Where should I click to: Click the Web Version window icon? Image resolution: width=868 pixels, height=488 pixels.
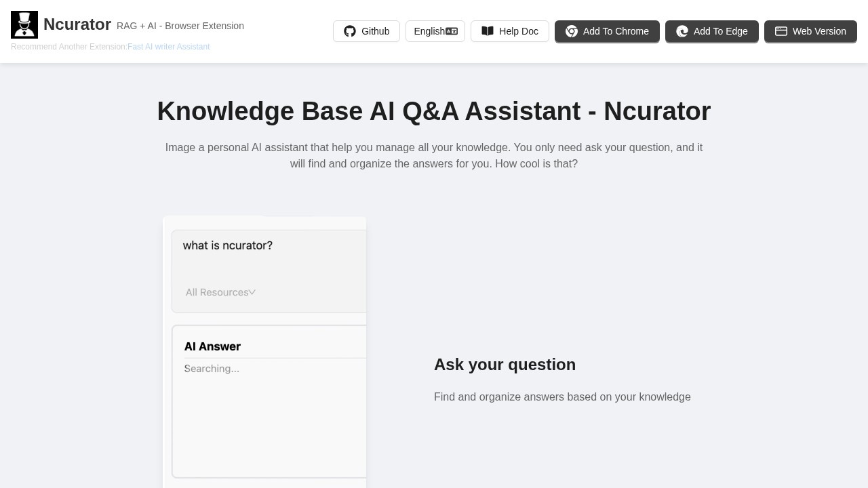tap(781, 31)
